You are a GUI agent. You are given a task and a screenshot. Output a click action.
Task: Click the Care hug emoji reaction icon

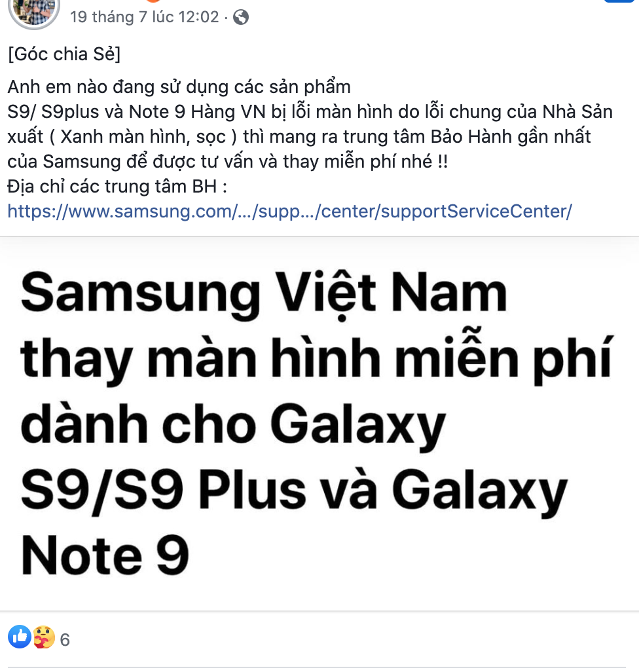(44, 637)
